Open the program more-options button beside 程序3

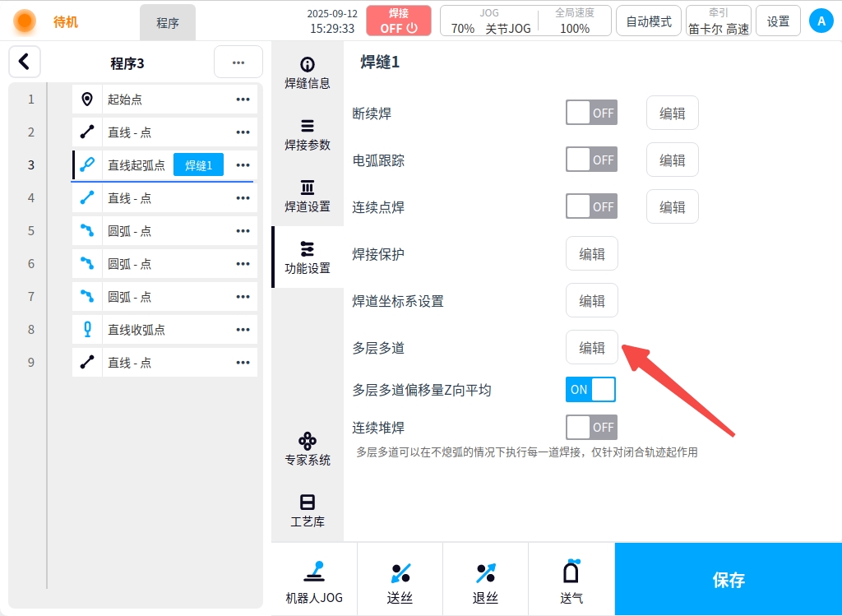[238, 63]
